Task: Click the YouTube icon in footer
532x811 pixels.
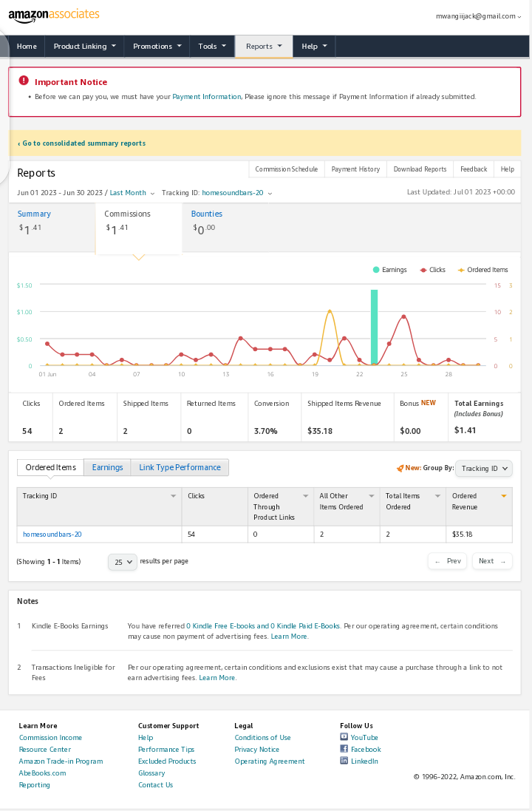Action: [x=344, y=736]
